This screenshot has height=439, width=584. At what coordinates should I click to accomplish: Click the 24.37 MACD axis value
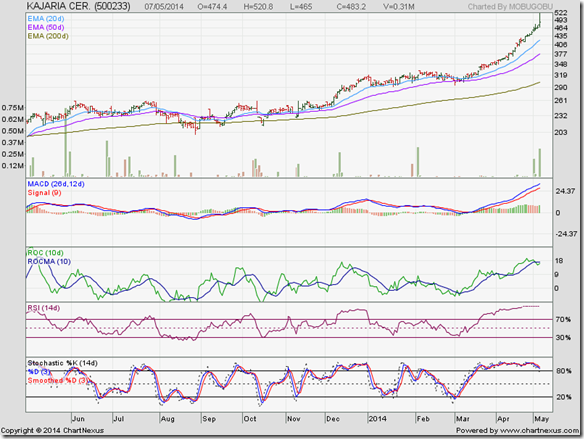(x=565, y=191)
